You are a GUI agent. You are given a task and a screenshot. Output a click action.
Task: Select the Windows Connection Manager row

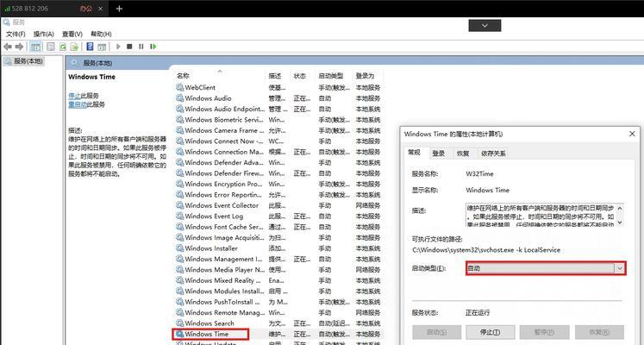pyautogui.click(x=278, y=152)
